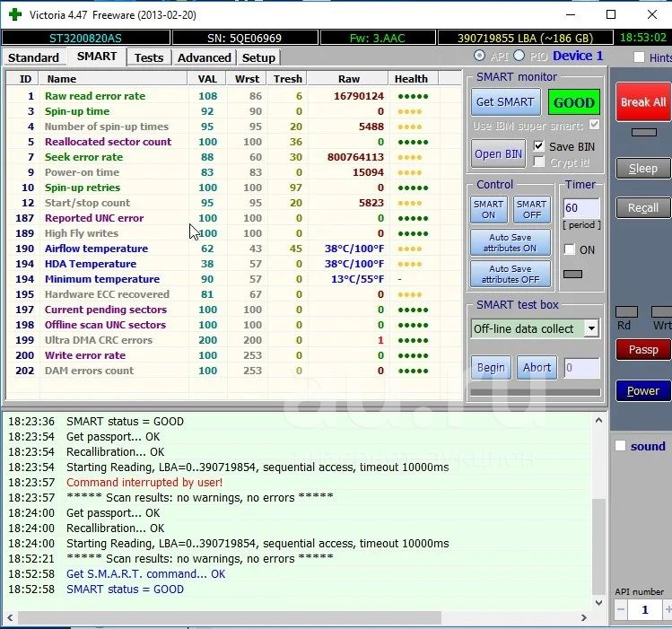672x629 pixels.
Task: Click the API number value field
Action: pyautogui.click(x=645, y=609)
